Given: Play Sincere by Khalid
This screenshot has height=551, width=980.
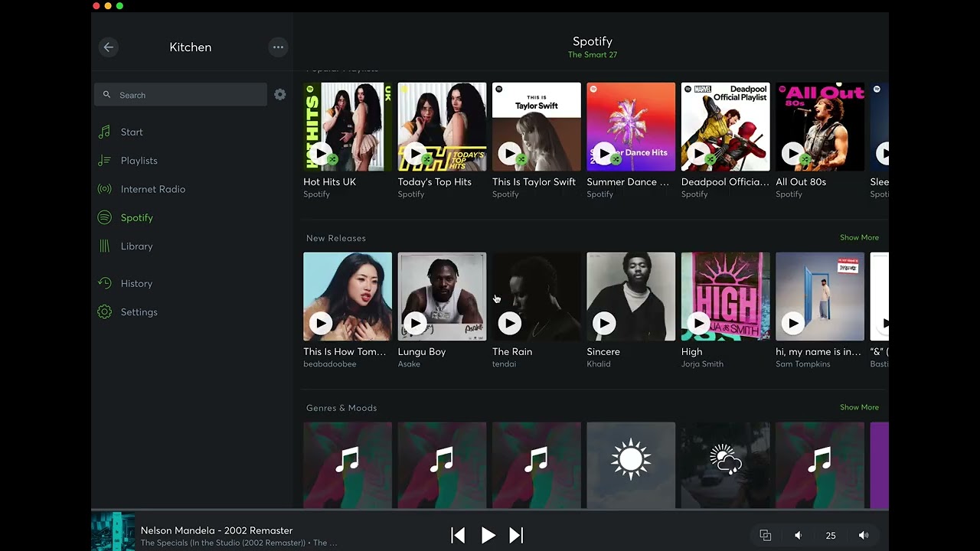Looking at the screenshot, I should point(604,324).
